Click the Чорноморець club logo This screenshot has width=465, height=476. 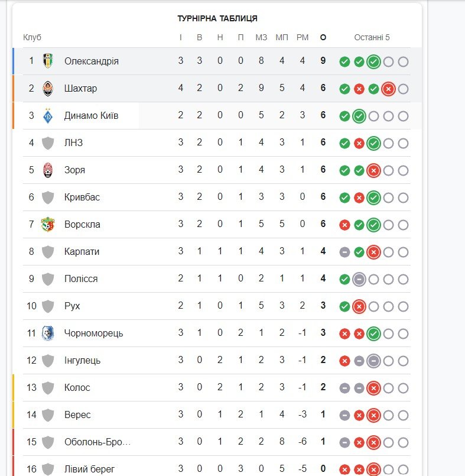[x=48, y=333]
